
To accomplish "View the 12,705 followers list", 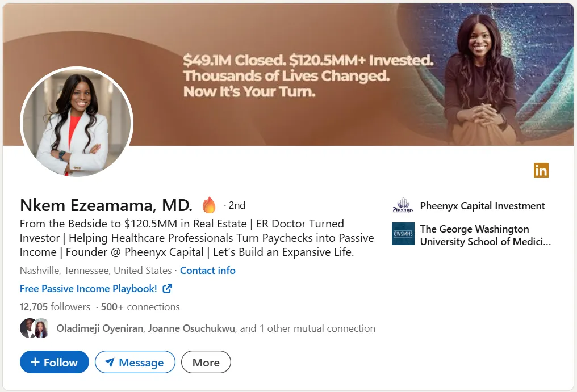I will pos(55,307).
